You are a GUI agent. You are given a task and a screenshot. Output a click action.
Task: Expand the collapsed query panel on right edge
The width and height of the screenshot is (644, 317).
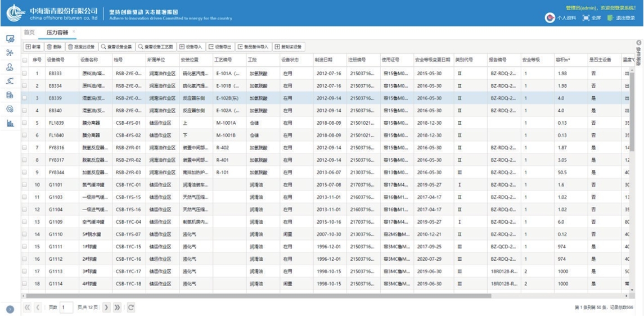tap(638, 43)
